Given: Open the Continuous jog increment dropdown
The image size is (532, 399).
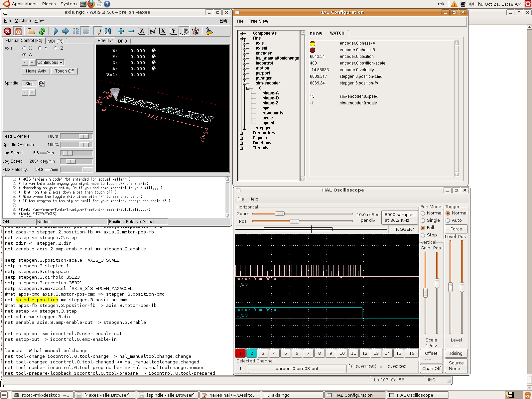Looking at the screenshot, I should (x=50, y=63).
